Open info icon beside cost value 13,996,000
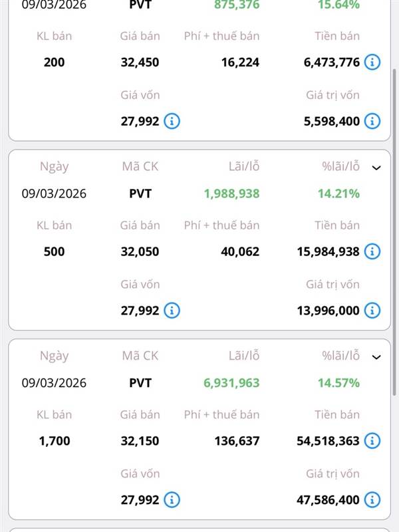The image size is (399, 532). [372, 310]
